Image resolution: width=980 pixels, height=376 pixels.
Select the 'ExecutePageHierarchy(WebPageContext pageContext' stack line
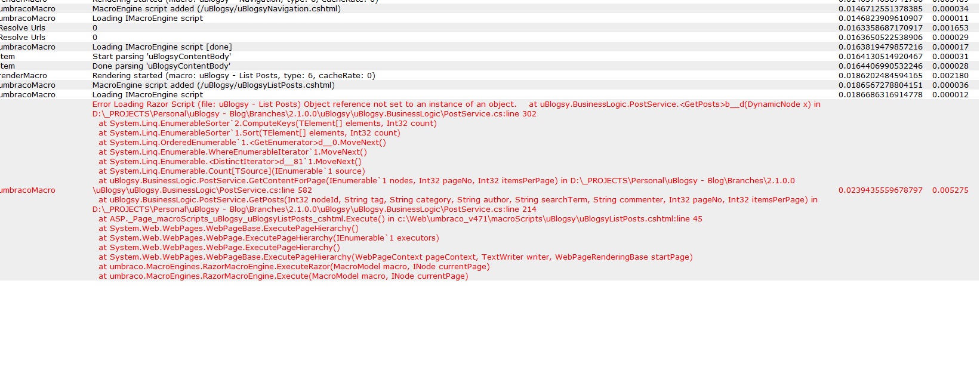(x=396, y=257)
